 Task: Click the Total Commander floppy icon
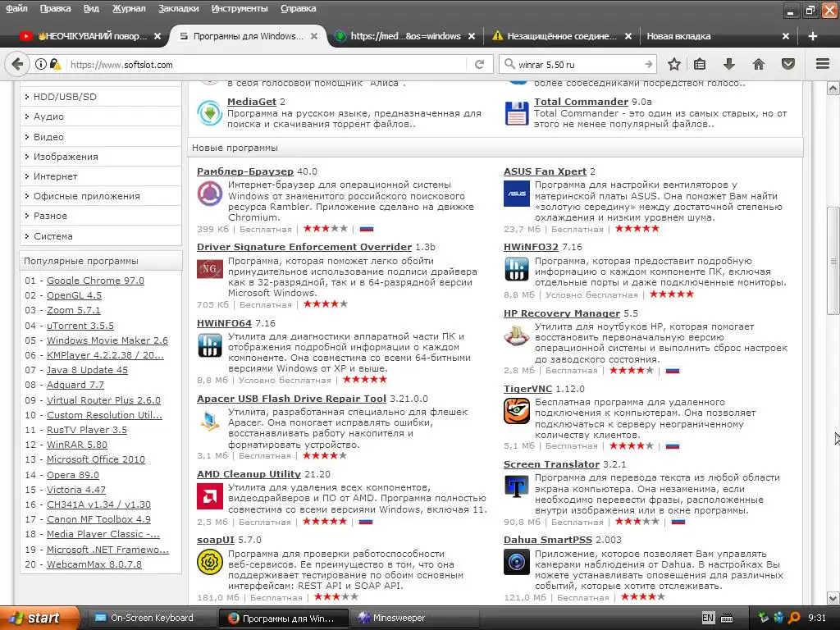(517, 113)
